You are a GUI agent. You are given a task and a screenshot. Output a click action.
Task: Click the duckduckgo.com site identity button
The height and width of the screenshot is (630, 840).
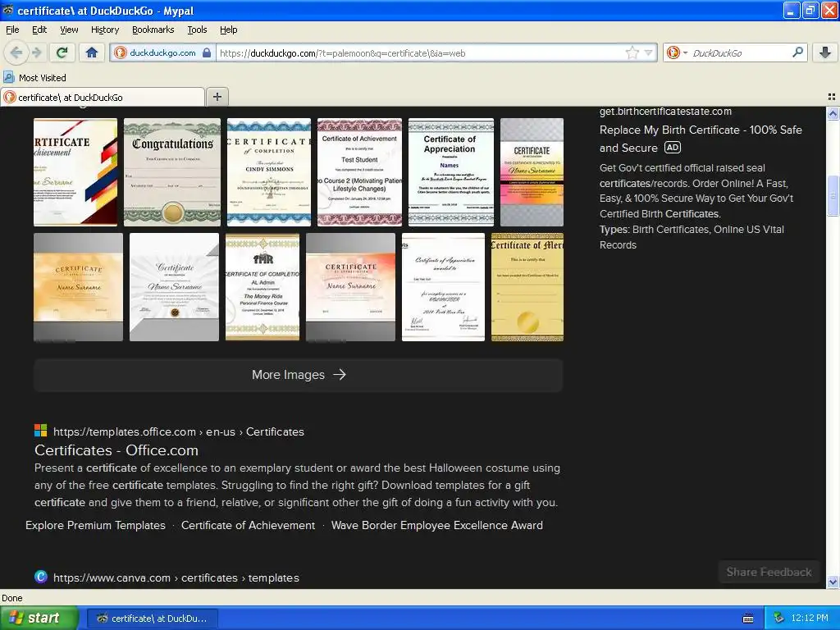(162, 52)
